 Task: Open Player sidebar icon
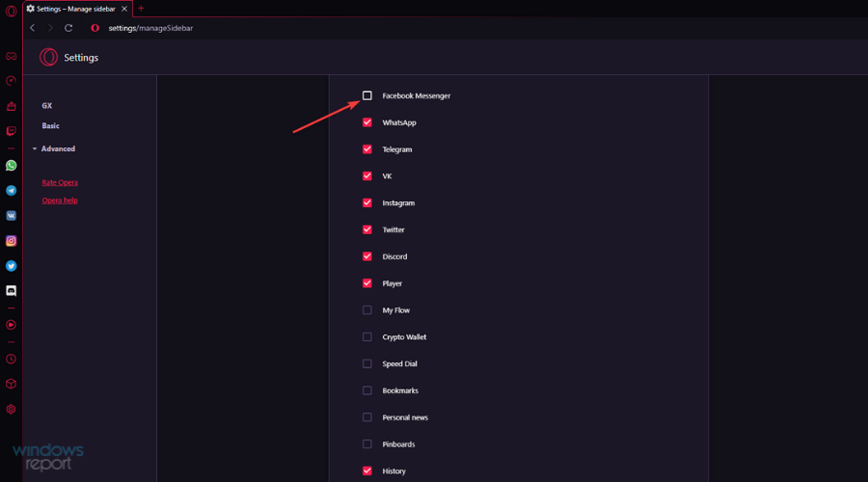point(11,325)
